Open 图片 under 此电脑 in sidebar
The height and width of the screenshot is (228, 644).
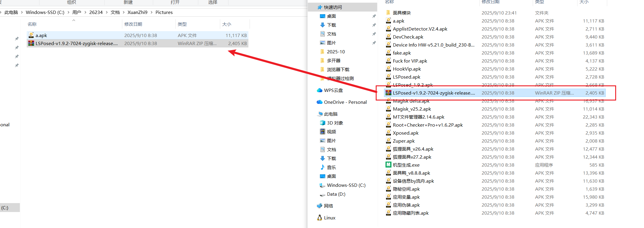click(331, 141)
